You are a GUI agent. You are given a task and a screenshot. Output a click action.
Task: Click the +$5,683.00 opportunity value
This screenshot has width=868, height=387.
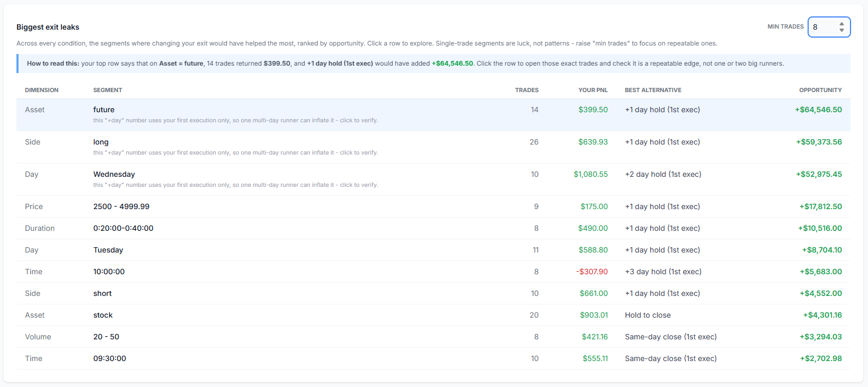(821, 272)
